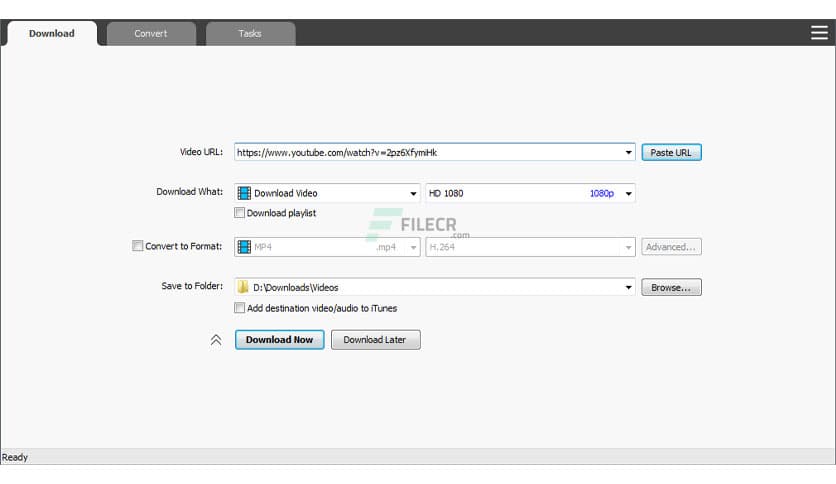Viewport: 836px width, 484px height.
Task: Check Add destination video/audio to iTunes
Action: coord(239,308)
